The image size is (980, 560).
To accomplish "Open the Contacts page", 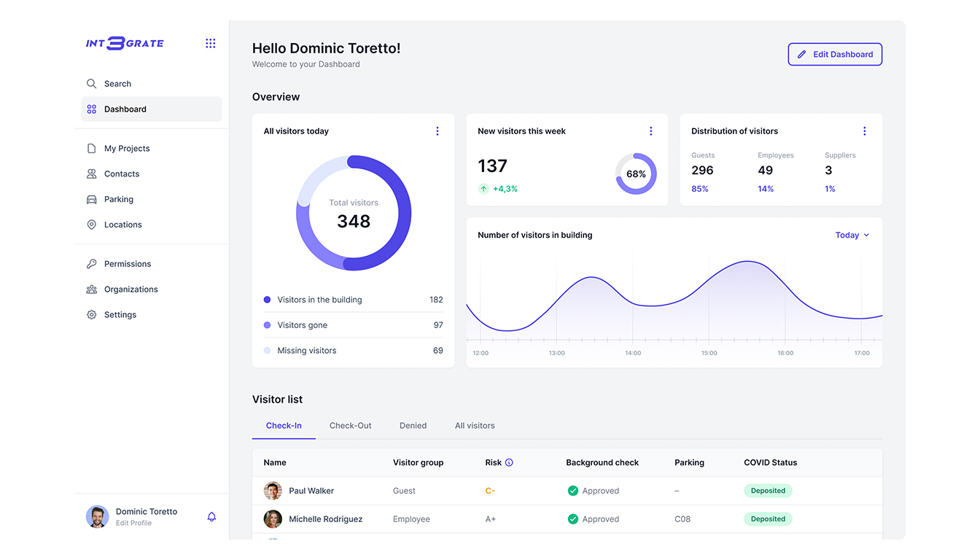I will (121, 174).
